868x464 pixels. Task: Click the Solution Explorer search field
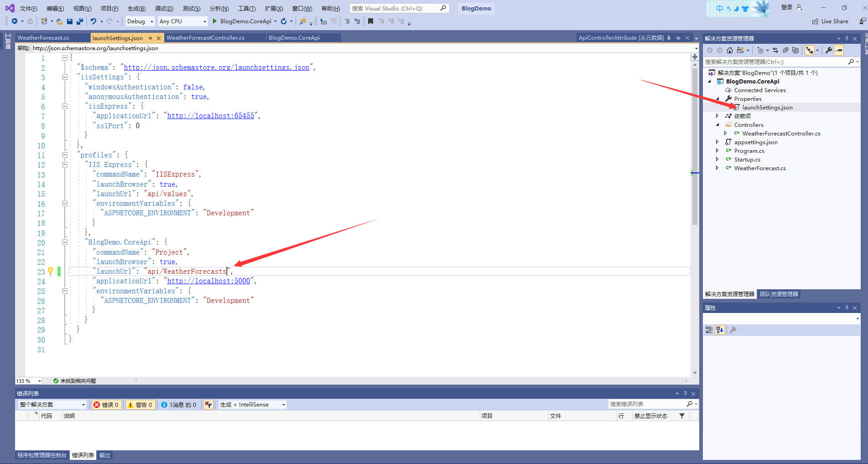[780, 62]
